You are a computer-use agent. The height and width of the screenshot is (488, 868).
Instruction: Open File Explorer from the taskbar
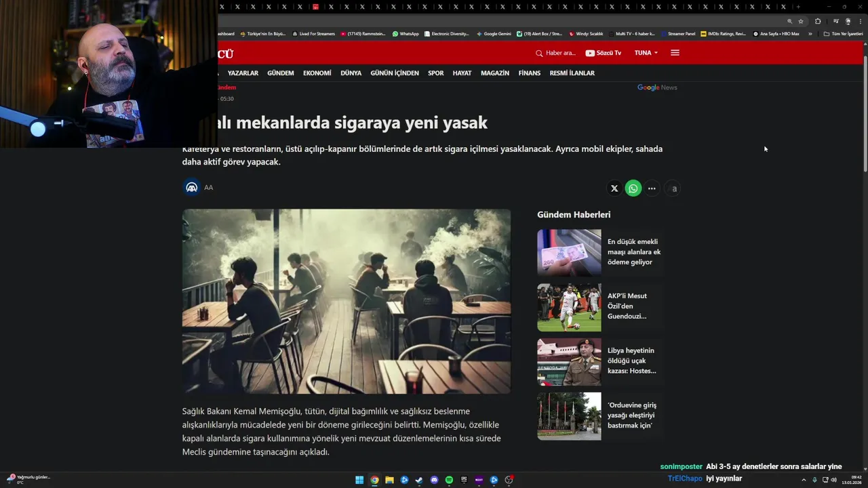click(x=389, y=480)
